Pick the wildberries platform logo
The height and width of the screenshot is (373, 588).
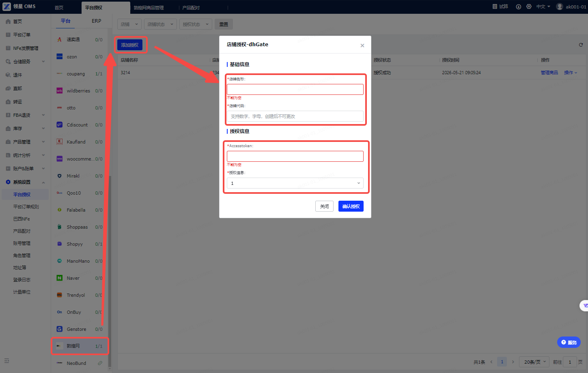click(59, 91)
